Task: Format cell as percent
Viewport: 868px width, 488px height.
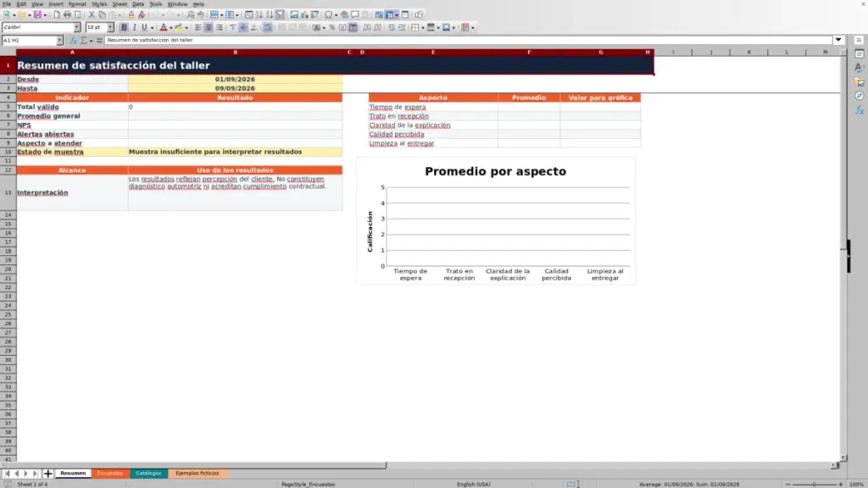Action: tap(332, 27)
